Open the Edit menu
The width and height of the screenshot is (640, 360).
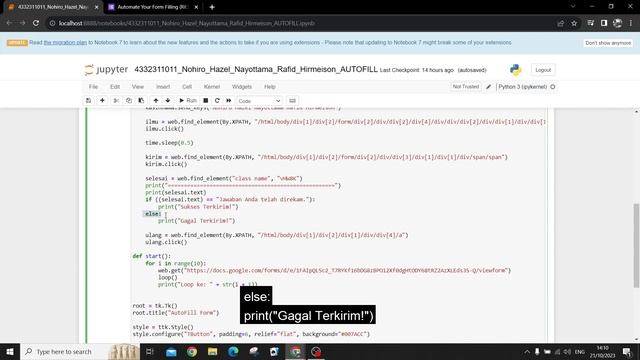coord(115,87)
